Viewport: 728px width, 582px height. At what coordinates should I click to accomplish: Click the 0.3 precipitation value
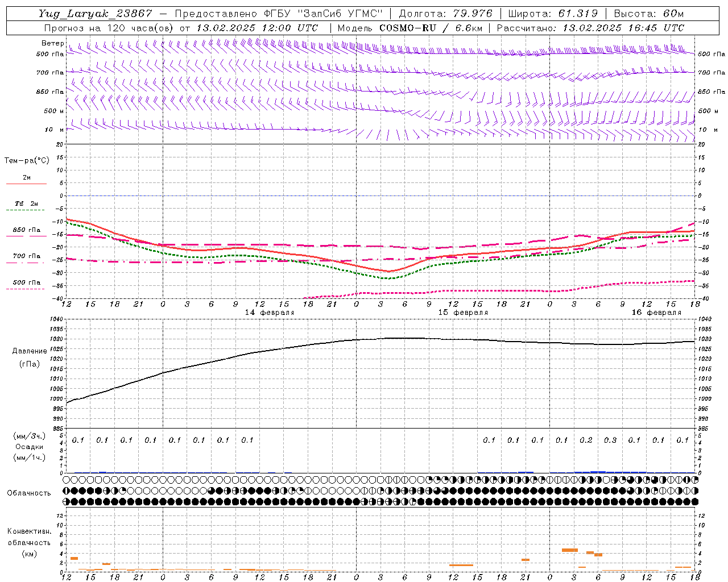(610, 440)
